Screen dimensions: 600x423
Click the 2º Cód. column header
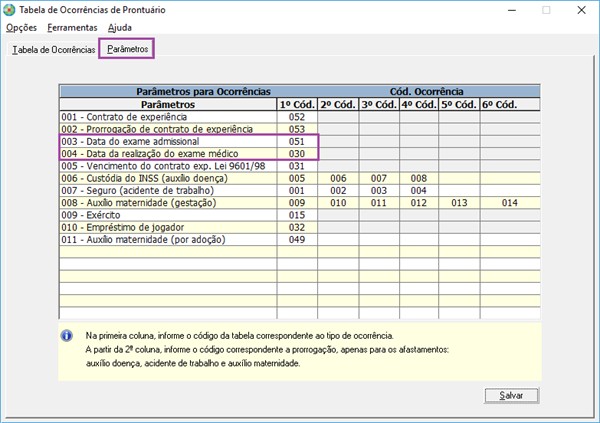tap(338, 104)
